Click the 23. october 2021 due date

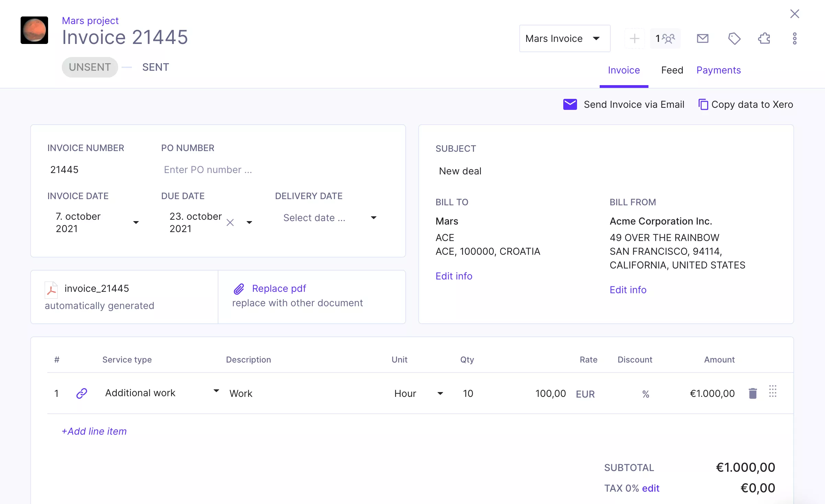pyautogui.click(x=195, y=222)
